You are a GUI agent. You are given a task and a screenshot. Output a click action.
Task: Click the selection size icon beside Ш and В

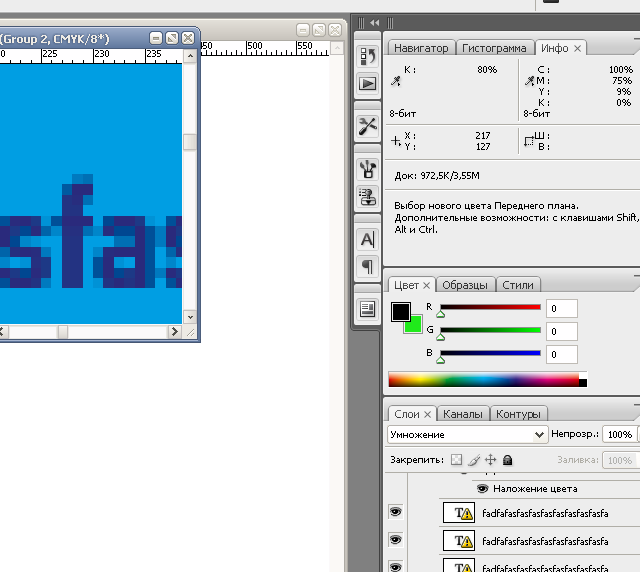coord(529,141)
